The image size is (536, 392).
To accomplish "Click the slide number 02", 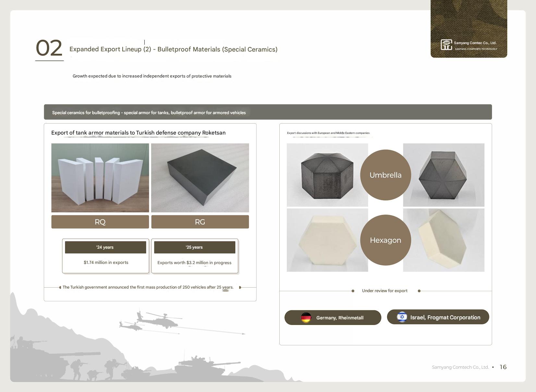I will [49, 48].
